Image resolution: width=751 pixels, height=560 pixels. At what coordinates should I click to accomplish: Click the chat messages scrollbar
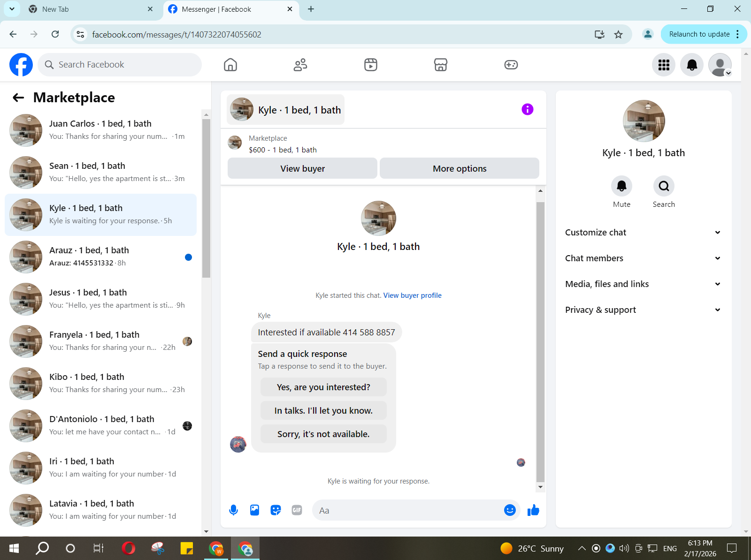point(540,341)
